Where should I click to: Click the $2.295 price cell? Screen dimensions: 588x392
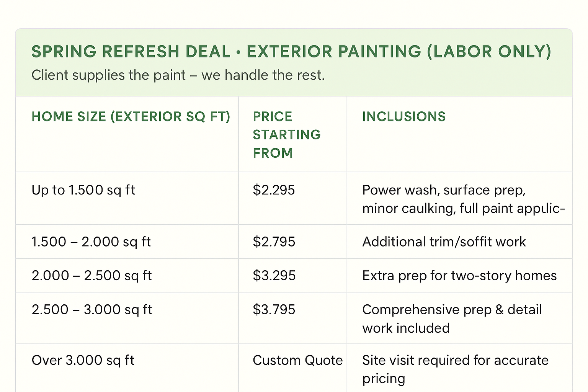pos(274,190)
